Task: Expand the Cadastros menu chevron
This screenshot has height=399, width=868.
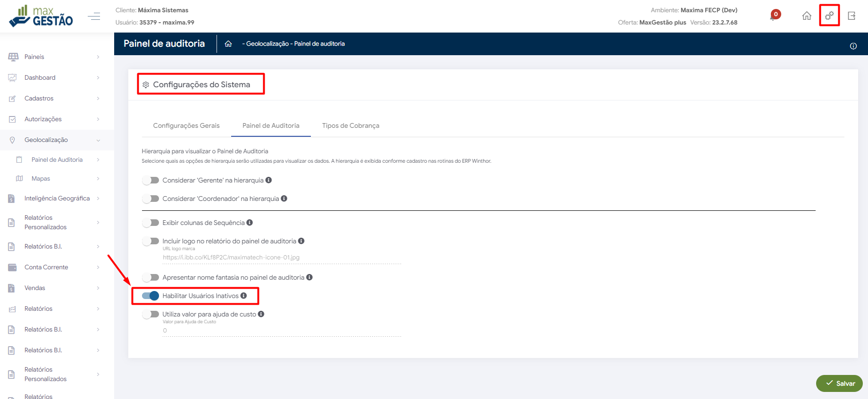Action: 98,99
